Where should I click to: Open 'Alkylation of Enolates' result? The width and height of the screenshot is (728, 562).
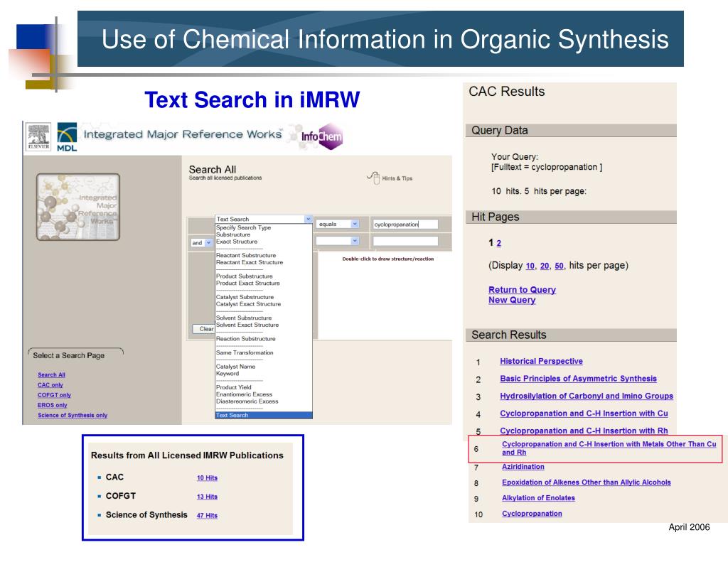coord(539,499)
